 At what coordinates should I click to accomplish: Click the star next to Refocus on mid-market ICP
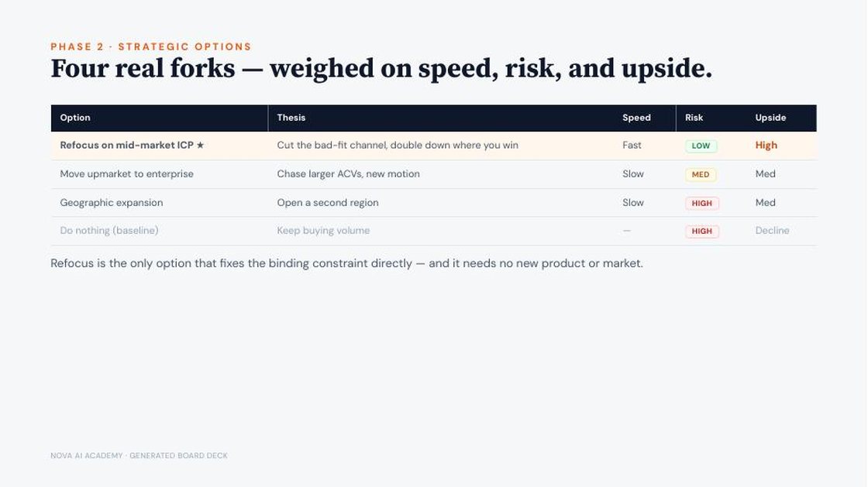pyautogui.click(x=201, y=146)
